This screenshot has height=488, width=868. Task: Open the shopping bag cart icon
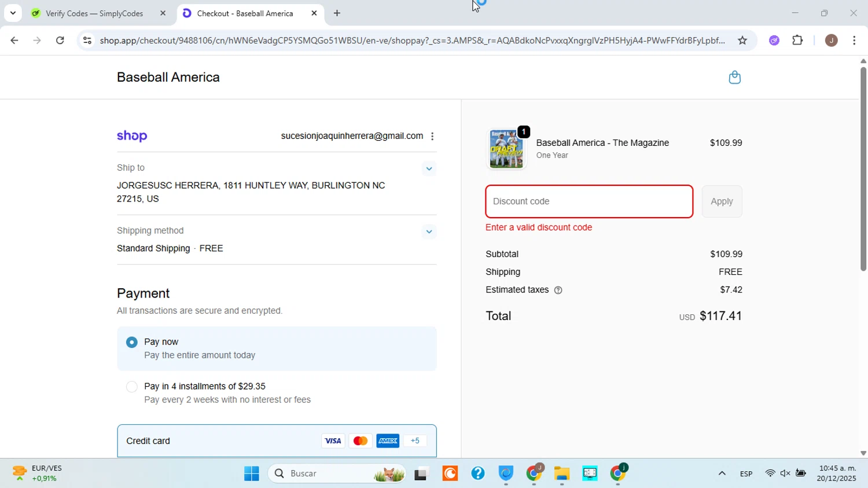pyautogui.click(x=734, y=78)
